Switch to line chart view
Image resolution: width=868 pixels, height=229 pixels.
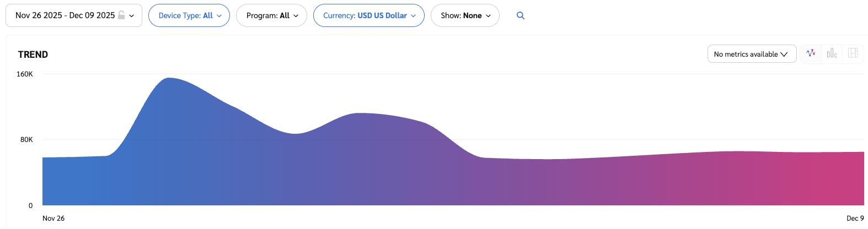[x=811, y=53]
